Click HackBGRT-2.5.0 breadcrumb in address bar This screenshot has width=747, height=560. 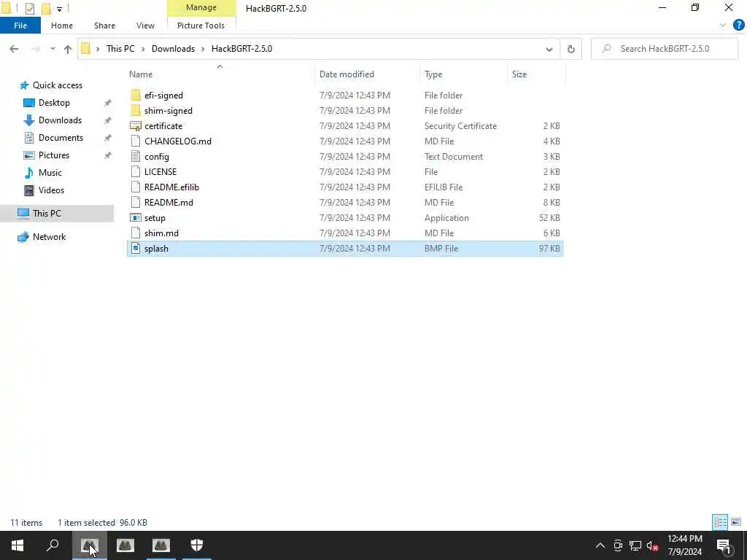(241, 49)
